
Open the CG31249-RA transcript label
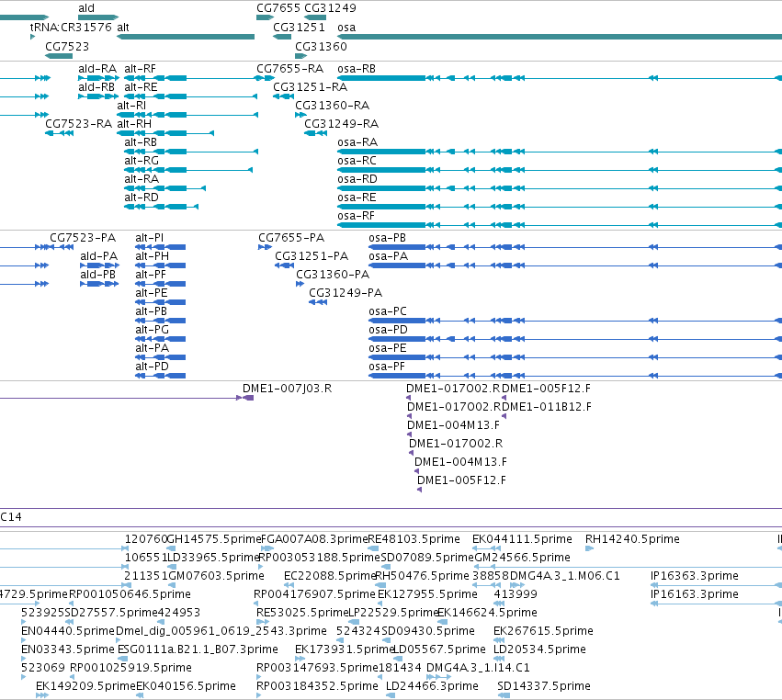point(342,124)
